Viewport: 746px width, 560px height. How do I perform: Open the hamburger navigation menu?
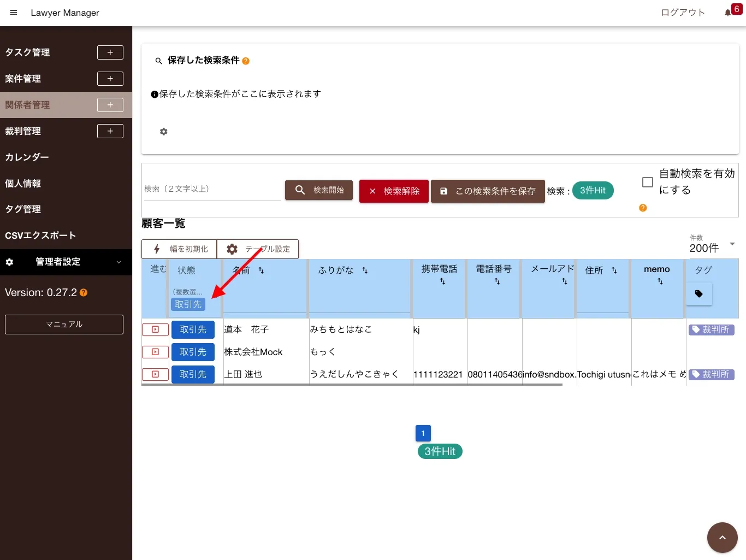coord(14,13)
